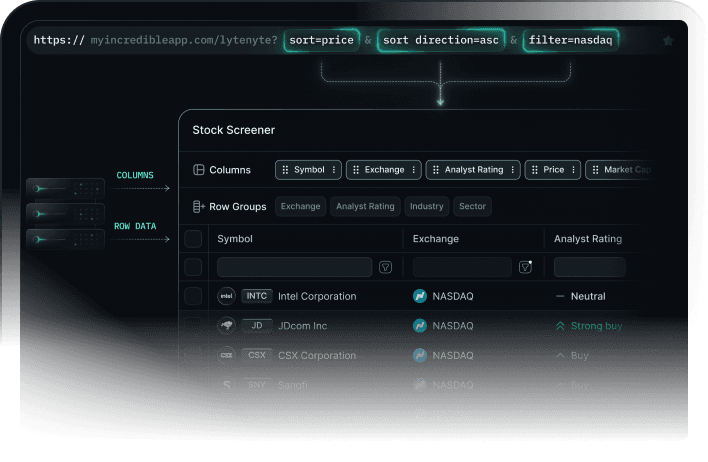Viewport: 708px width, 462px height.
Task: Open the three-dot menu on Symbol pill
Action: (334, 170)
